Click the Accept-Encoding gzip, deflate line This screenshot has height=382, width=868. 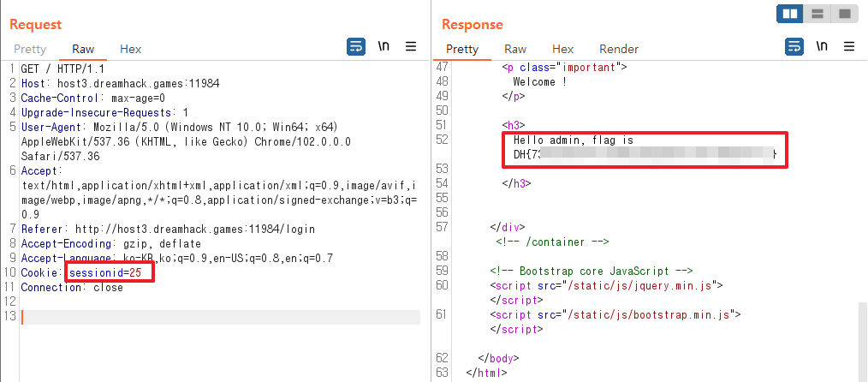110,243
